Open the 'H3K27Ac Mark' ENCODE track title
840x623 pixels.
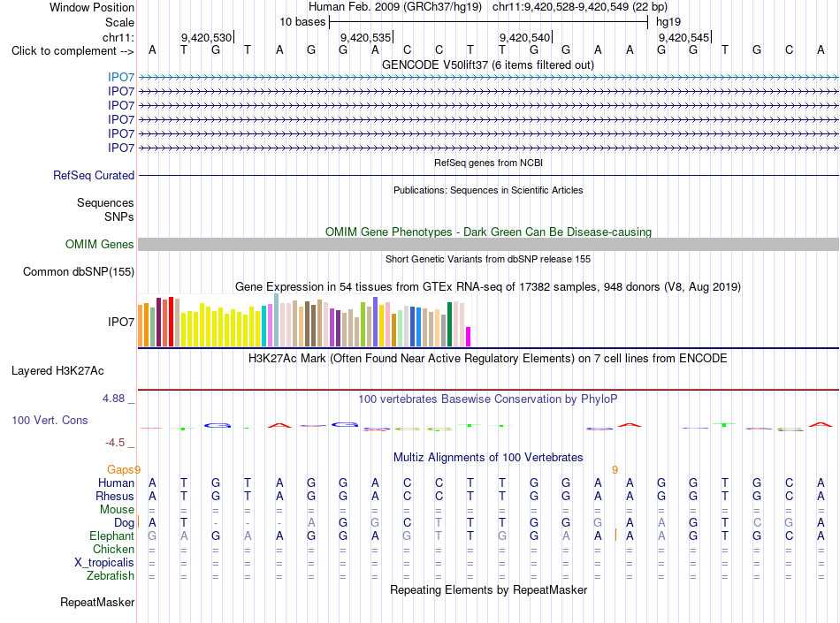487,359
